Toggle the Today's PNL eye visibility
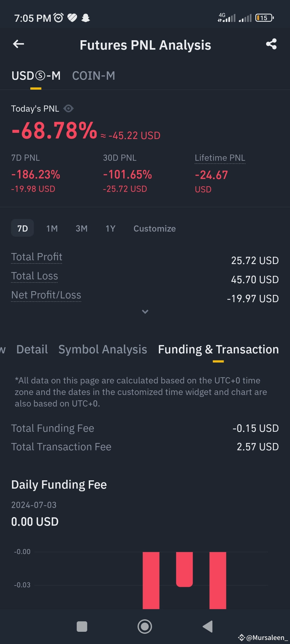Image resolution: width=290 pixels, height=644 pixels. click(68, 108)
